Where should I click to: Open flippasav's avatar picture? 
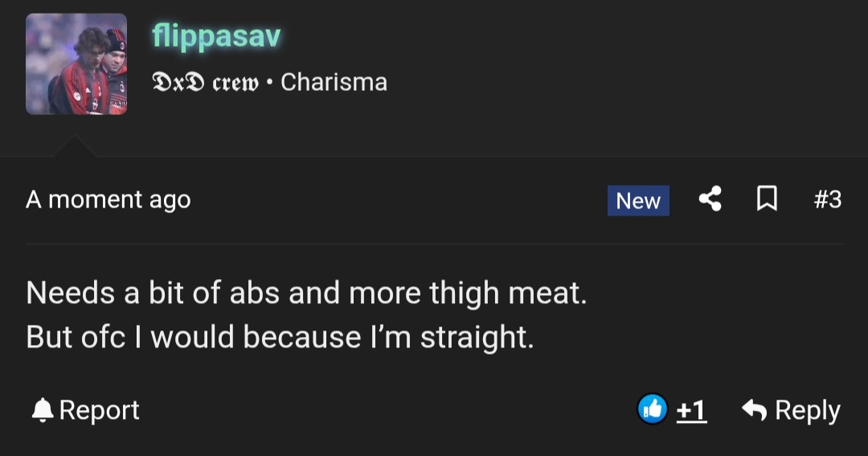pyautogui.click(x=76, y=64)
